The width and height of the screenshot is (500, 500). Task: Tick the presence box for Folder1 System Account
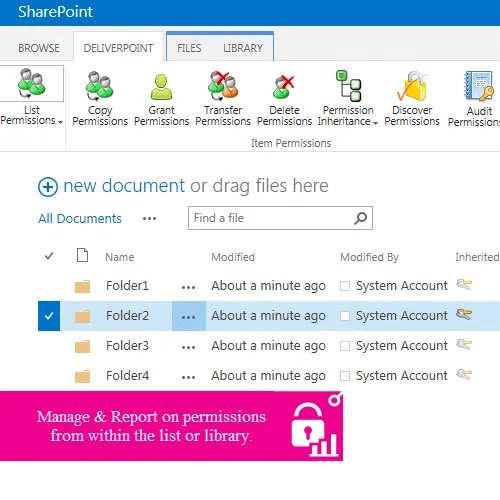345,286
